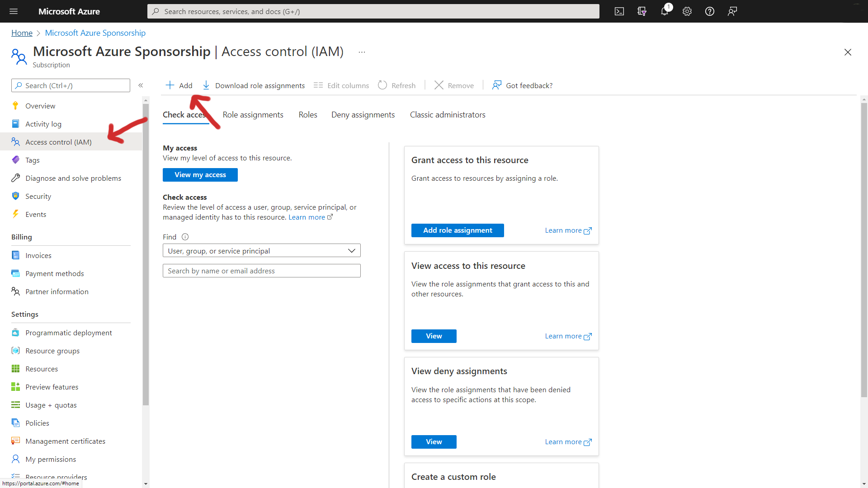The image size is (868, 488).
Task: Open Tags in the sidebar
Action: coord(71,160)
